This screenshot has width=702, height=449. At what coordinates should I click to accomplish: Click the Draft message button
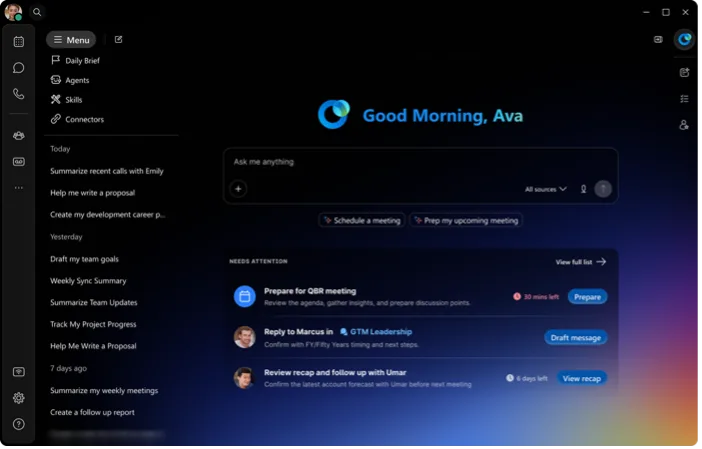click(x=576, y=338)
